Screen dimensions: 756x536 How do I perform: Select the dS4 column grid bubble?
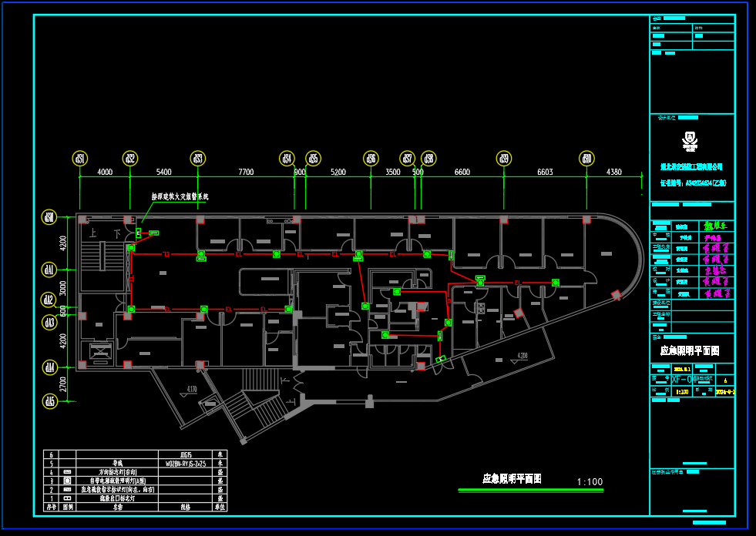coord(287,159)
